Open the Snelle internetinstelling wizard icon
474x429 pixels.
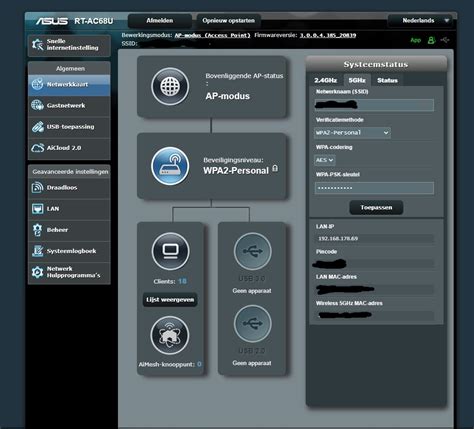37,45
